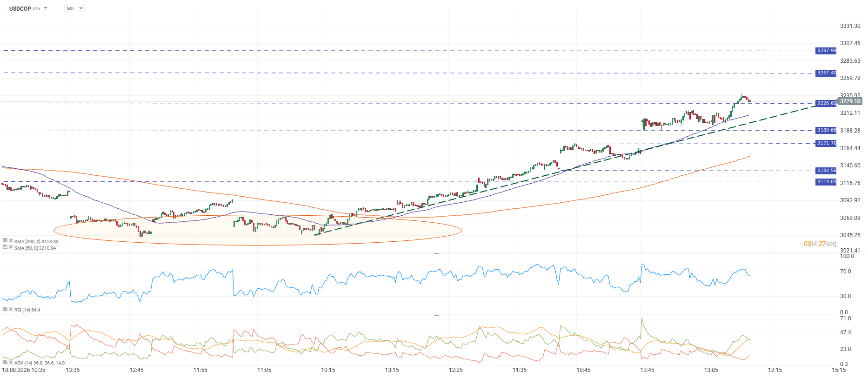The image size is (868, 378).
Task: Open the M5 timeframe dropdown
Action: point(74,8)
